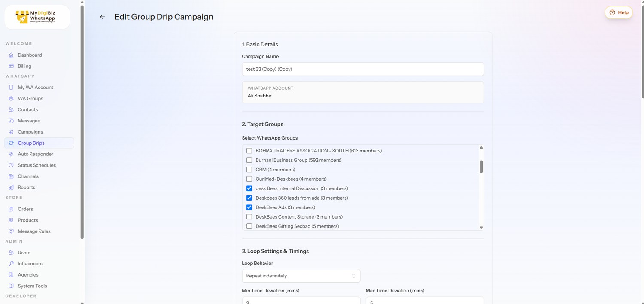Screen dimensions: 644x304
Task: Click the MyDigiBiz WhatsApp logo
Action: (37, 17)
